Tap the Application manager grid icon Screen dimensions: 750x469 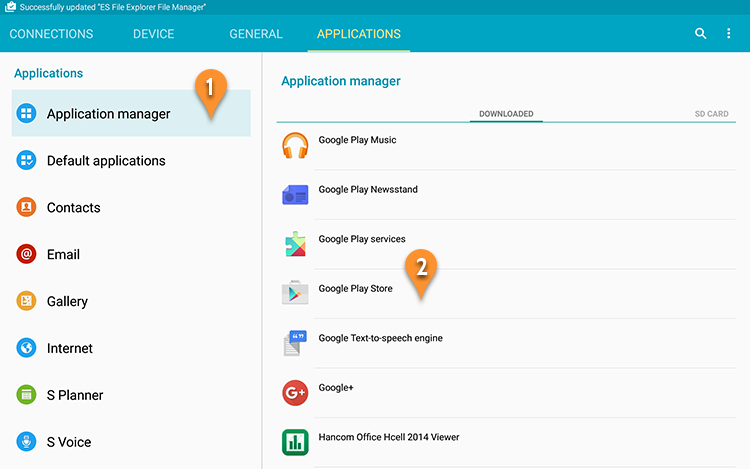[x=26, y=113]
